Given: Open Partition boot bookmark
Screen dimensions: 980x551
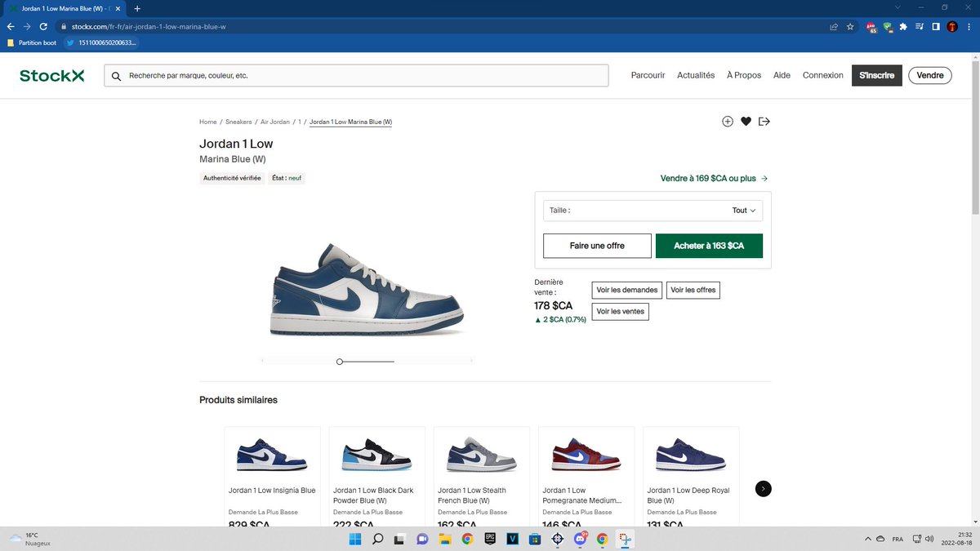Looking at the screenshot, I should tap(31, 42).
